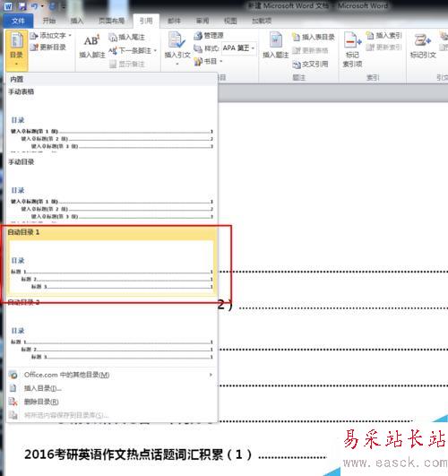The height and width of the screenshot is (476, 448).
Task: Click the 标记引文 icon
Action: click(423, 40)
